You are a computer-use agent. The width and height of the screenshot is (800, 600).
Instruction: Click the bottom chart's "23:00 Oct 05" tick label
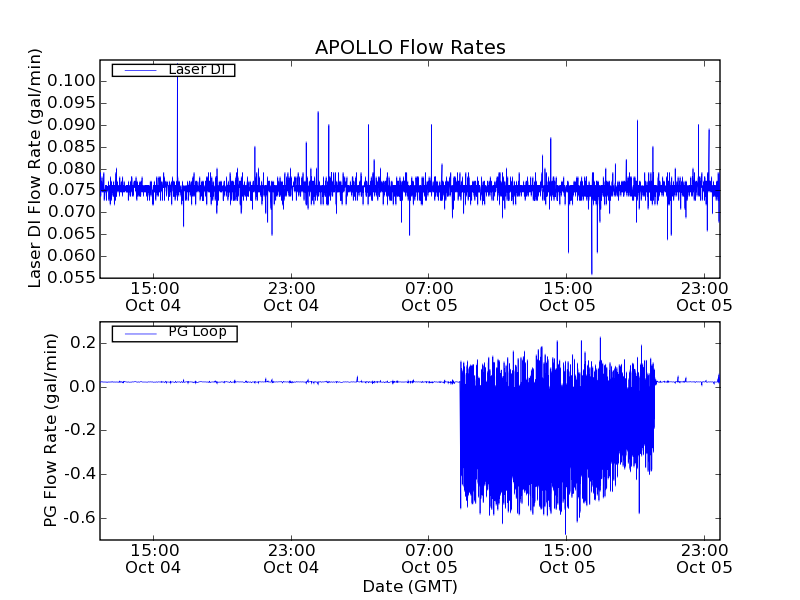[x=704, y=559]
